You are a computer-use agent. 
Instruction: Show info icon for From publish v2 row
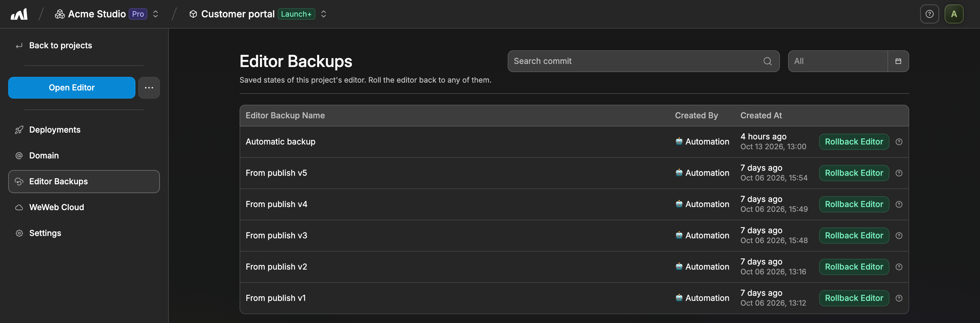[899, 267]
